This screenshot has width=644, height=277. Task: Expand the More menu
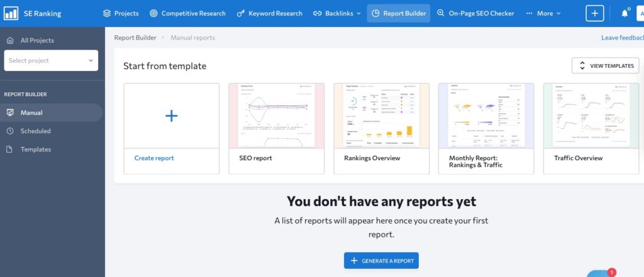pyautogui.click(x=543, y=14)
